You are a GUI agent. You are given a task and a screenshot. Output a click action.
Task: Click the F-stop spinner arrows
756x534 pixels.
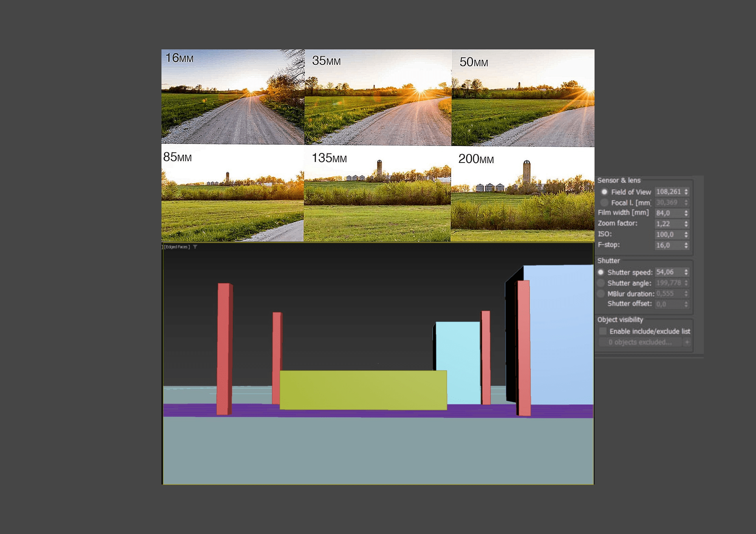click(686, 245)
